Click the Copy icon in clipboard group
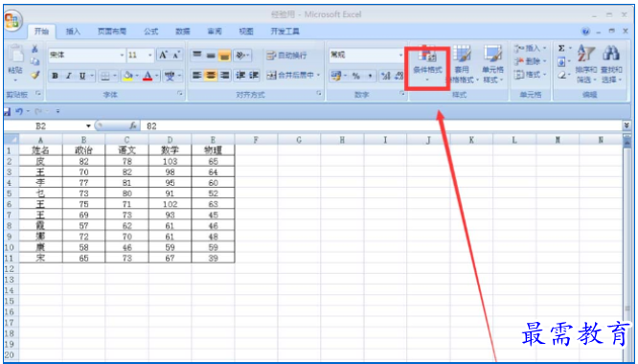 (x=35, y=62)
